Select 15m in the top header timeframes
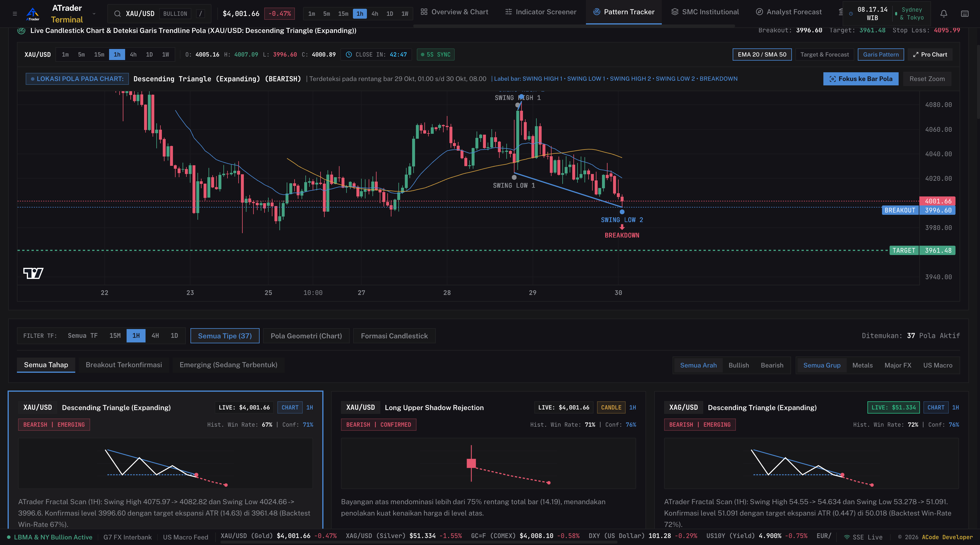Screen dimensions: 980x545 coord(343,14)
